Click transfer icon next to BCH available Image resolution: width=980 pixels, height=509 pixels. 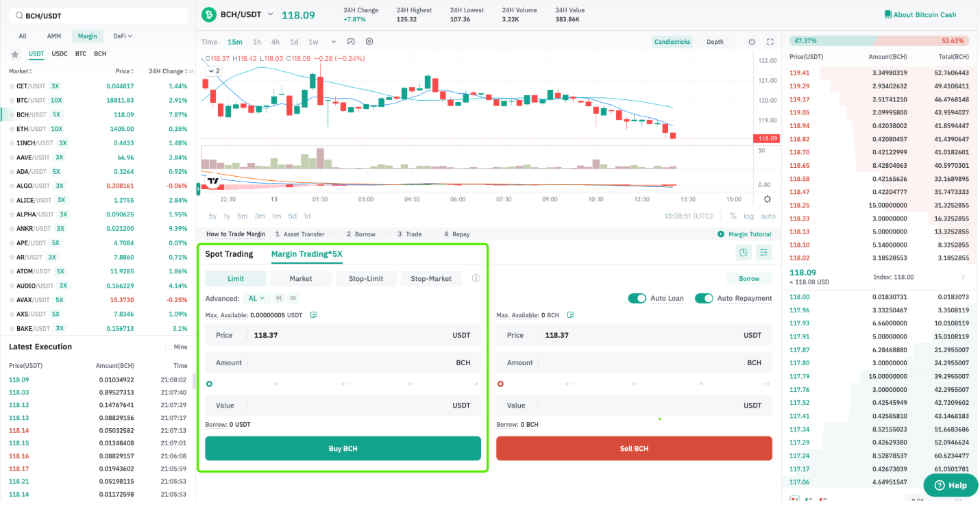pos(570,315)
